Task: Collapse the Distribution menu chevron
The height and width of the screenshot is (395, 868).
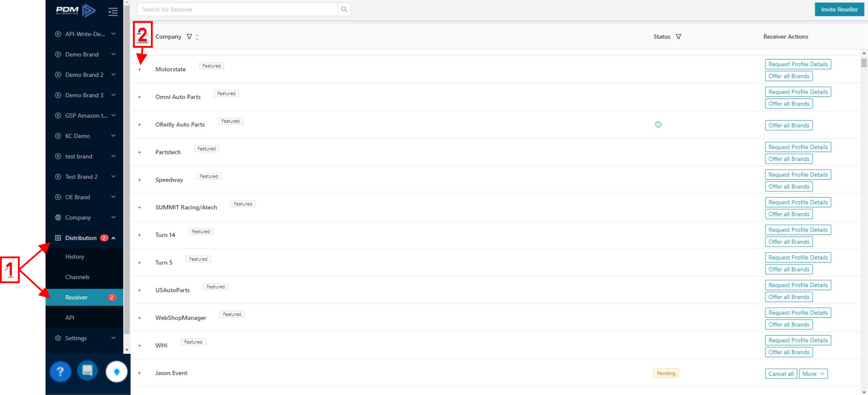Action: click(x=114, y=238)
